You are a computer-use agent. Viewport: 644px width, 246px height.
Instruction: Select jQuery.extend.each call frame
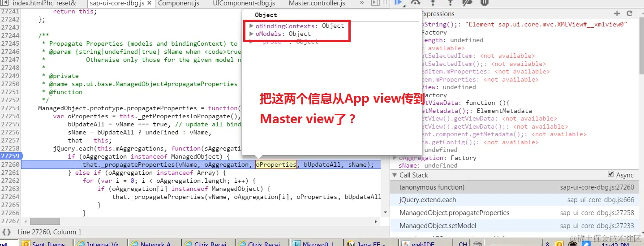pos(514,200)
